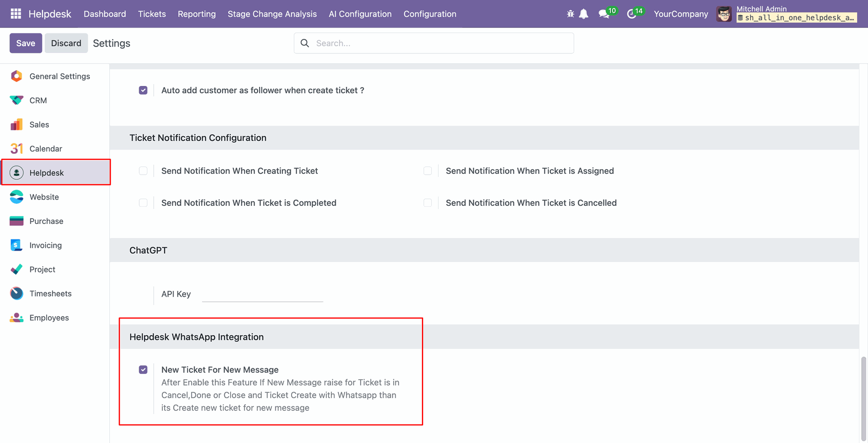868x443 pixels.
Task: Open the Reporting menu
Action: pos(197,14)
